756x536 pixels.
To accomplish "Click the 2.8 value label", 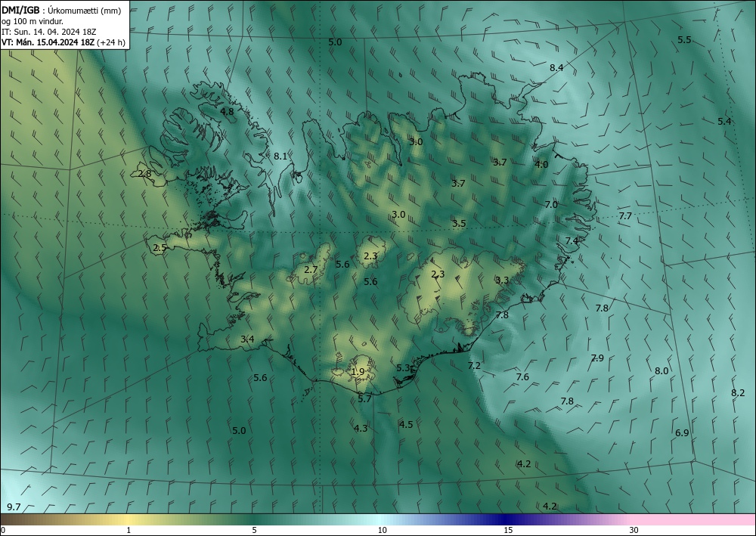I will tap(144, 174).
